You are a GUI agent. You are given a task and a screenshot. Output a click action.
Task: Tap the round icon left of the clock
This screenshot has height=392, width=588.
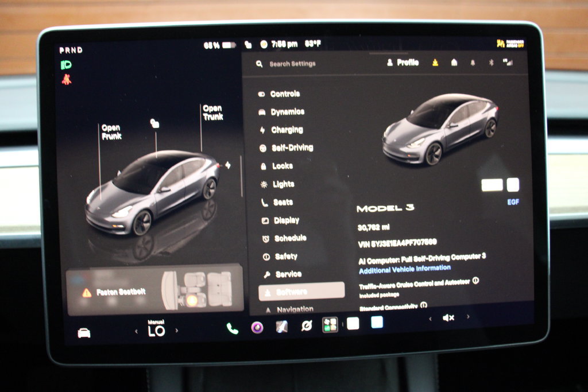[264, 45]
